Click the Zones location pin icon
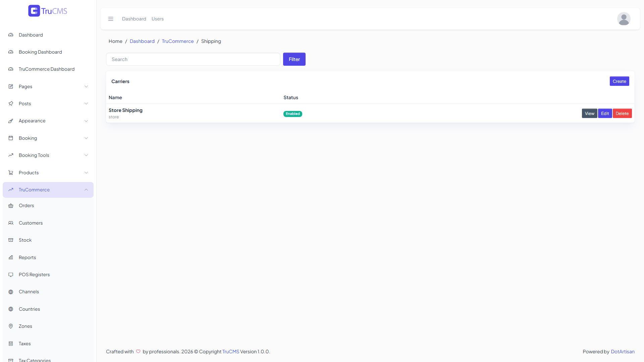The image size is (644, 362). (x=11, y=326)
